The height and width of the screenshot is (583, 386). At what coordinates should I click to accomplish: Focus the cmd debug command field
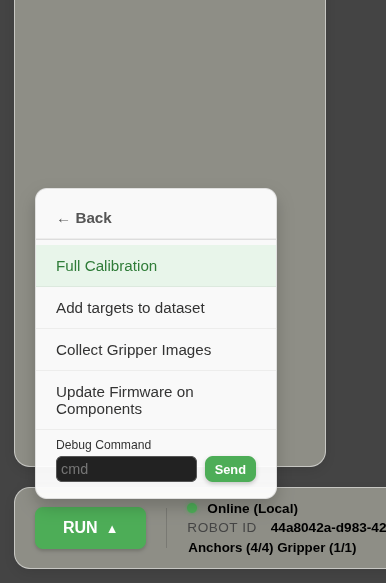click(126, 469)
